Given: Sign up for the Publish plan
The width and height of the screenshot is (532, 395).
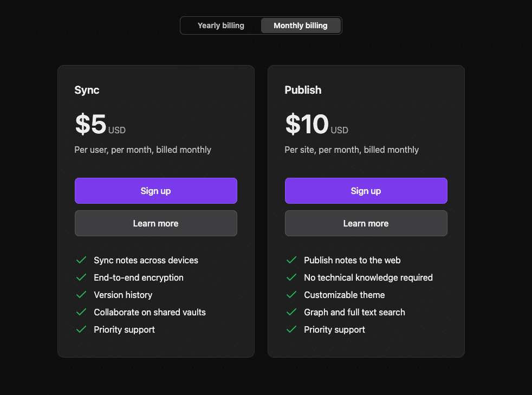Looking at the screenshot, I should pyautogui.click(x=366, y=191).
